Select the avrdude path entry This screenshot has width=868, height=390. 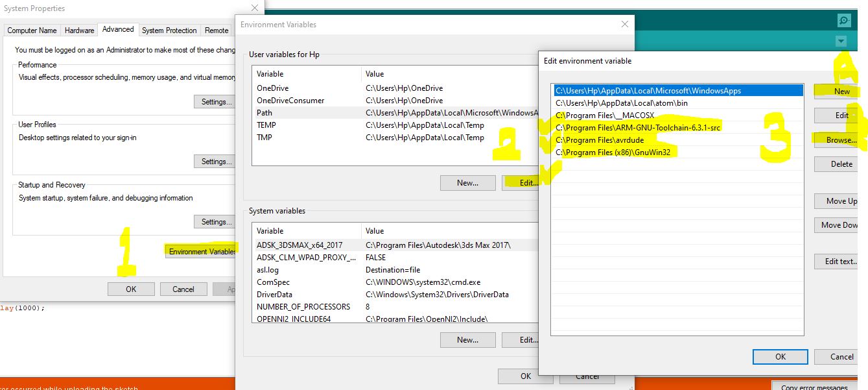click(x=678, y=140)
